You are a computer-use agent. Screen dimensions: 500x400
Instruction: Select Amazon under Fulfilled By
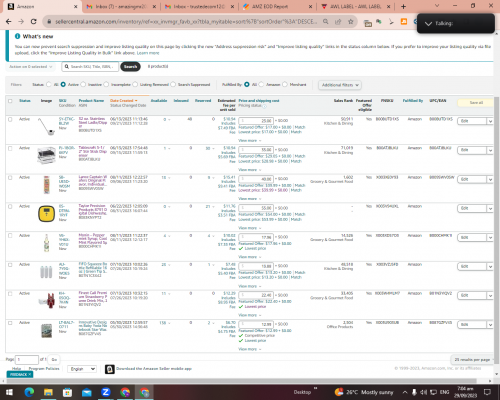261,85
